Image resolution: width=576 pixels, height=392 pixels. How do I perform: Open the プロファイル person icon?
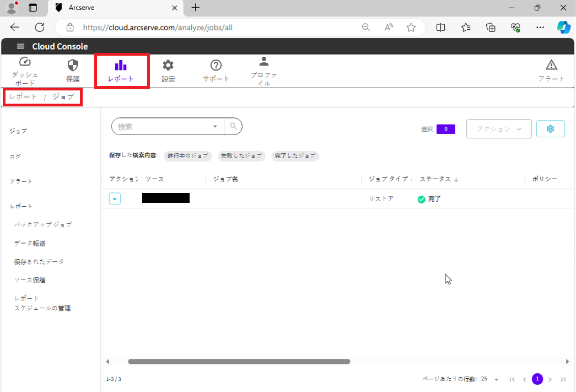tap(264, 62)
